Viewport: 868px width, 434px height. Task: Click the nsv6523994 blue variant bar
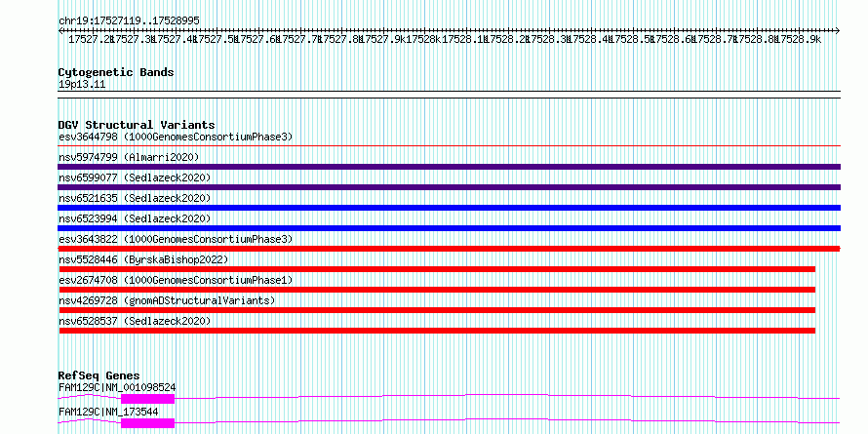[x=449, y=228]
